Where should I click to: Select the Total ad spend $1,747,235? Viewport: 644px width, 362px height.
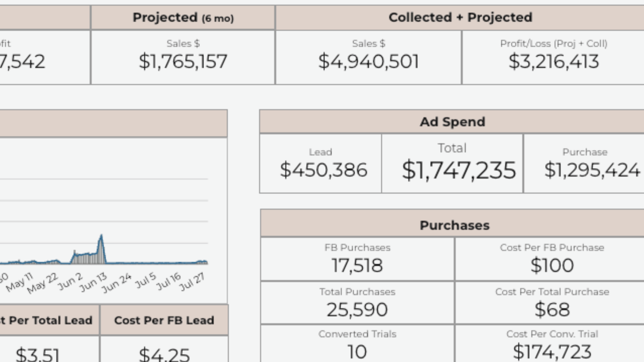(459, 171)
